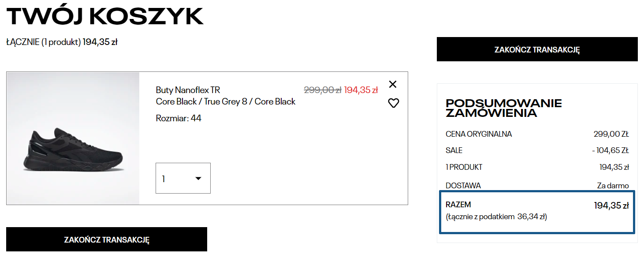The width and height of the screenshot is (644, 258).
Task: Click the Rozmiar: 44 size label
Action: 179,118
